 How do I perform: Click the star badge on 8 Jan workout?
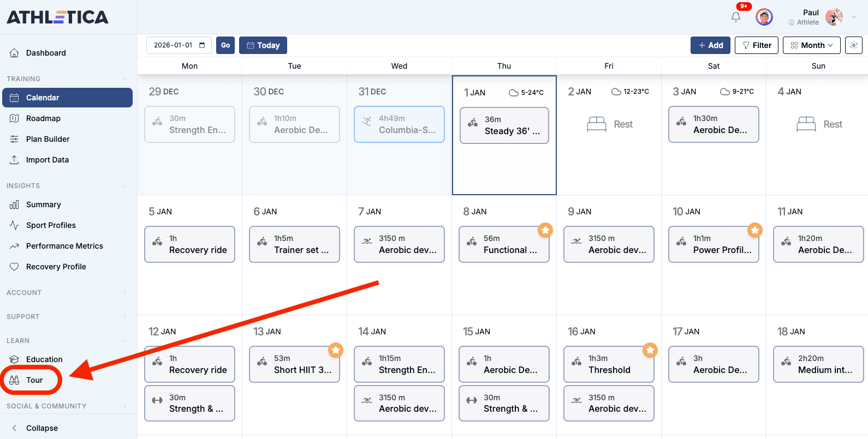tap(545, 230)
